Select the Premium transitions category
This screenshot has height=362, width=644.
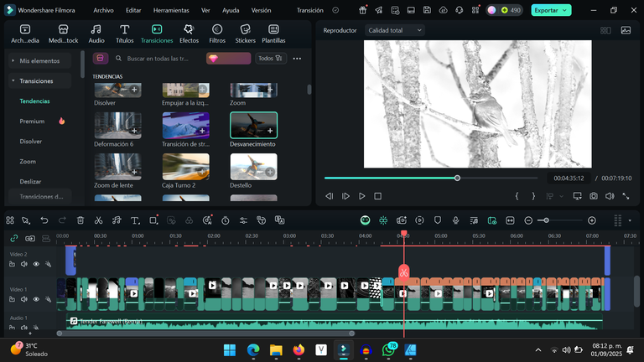click(32, 121)
